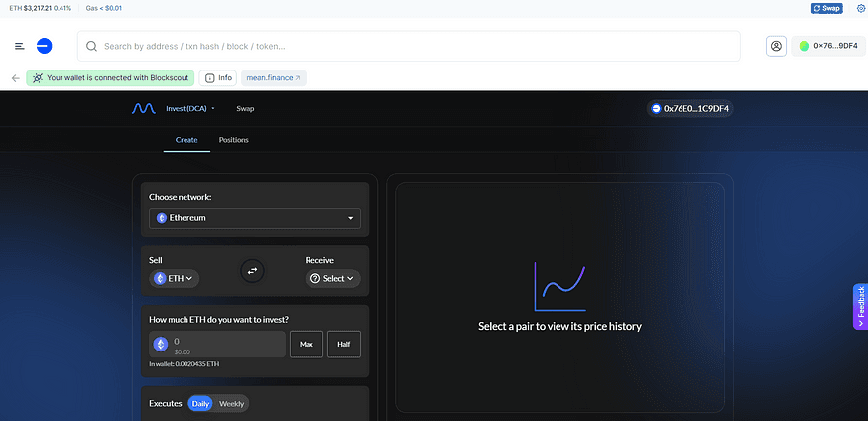Click the wallet connected with Blockscout badge
The width and height of the screenshot is (868, 421).
click(x=110, y=78)
